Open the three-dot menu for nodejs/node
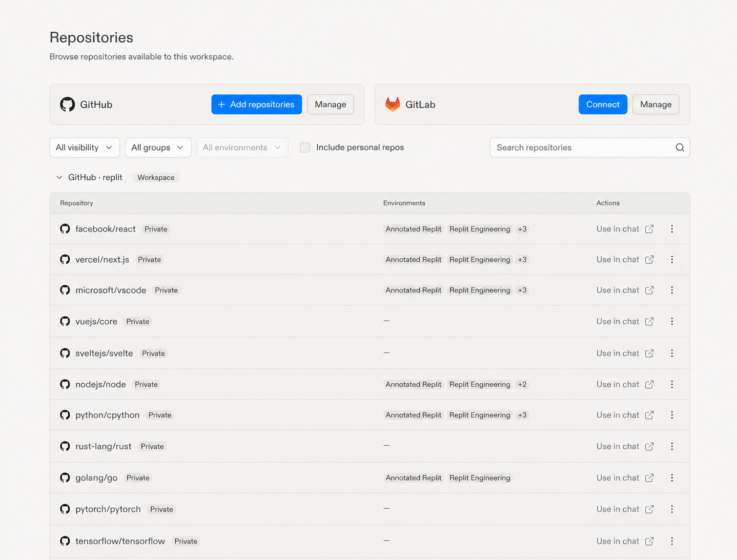This screenshot has width=737, height=560. coord(672,384)
